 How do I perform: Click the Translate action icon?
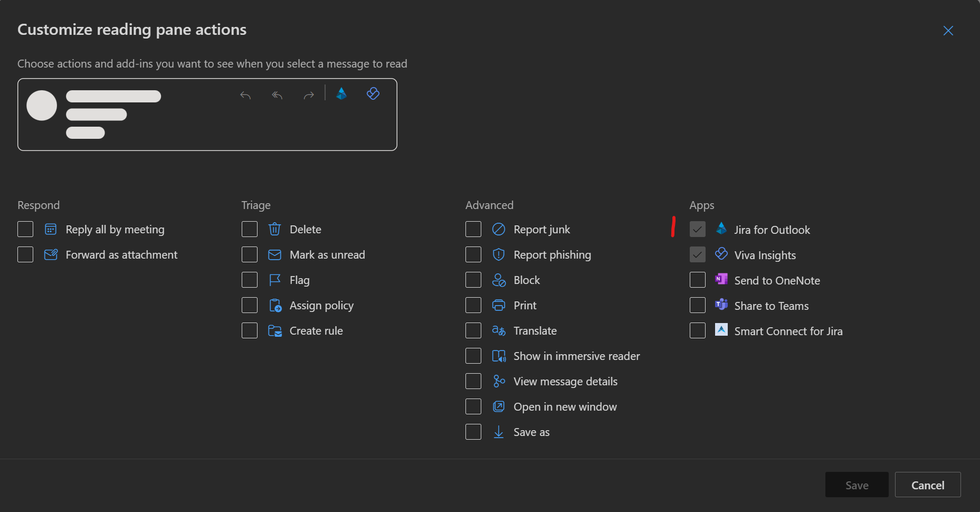click(x=498, y=331)
